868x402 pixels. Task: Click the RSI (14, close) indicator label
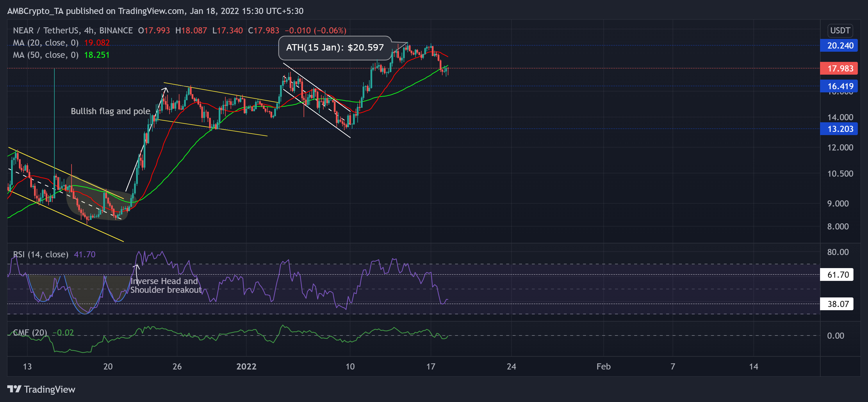[x=40, y=254]
